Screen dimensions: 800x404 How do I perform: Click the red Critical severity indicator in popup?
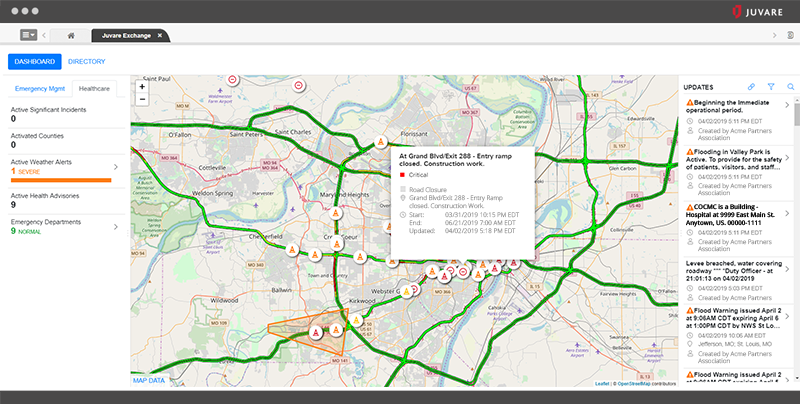tap(402, 175)
